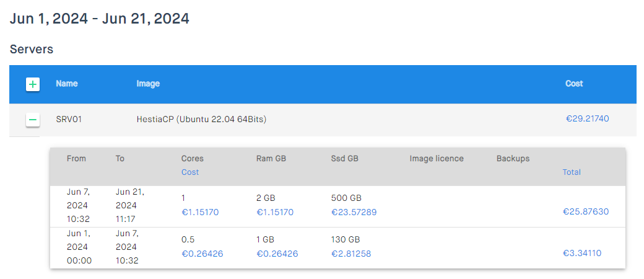Click the blue Total column label

pyautogui.click(x=572, y=172)
